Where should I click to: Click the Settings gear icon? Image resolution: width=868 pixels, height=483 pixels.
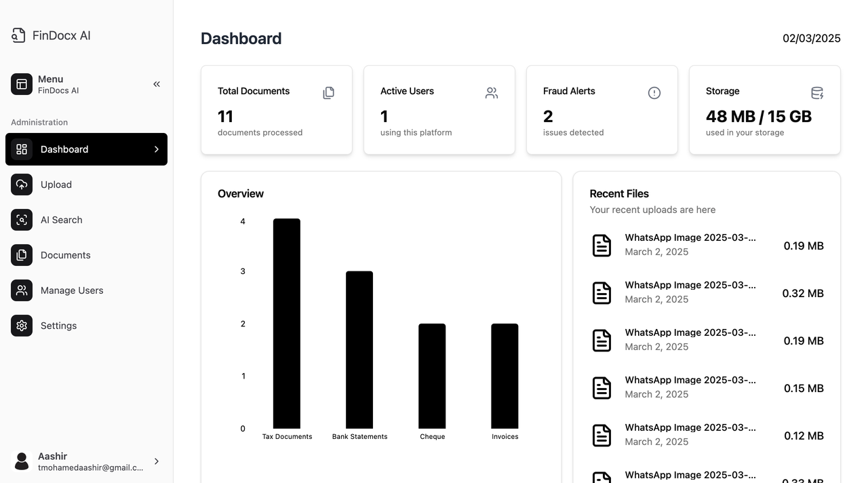[x=22, y=326]
